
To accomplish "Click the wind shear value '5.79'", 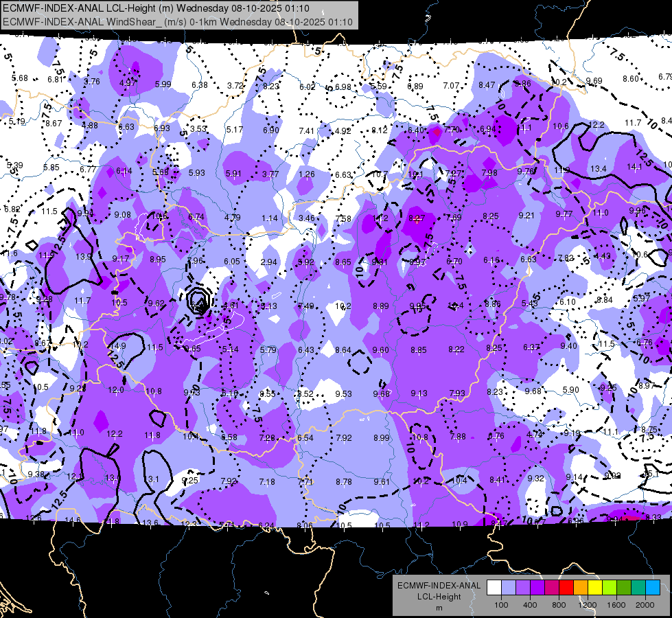I will [268, 350].
